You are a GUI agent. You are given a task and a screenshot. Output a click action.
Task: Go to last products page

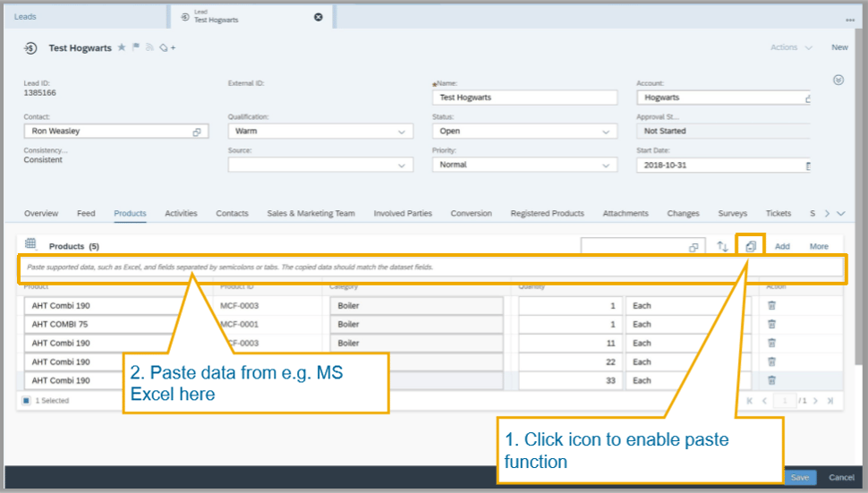(x=830, y=401)
